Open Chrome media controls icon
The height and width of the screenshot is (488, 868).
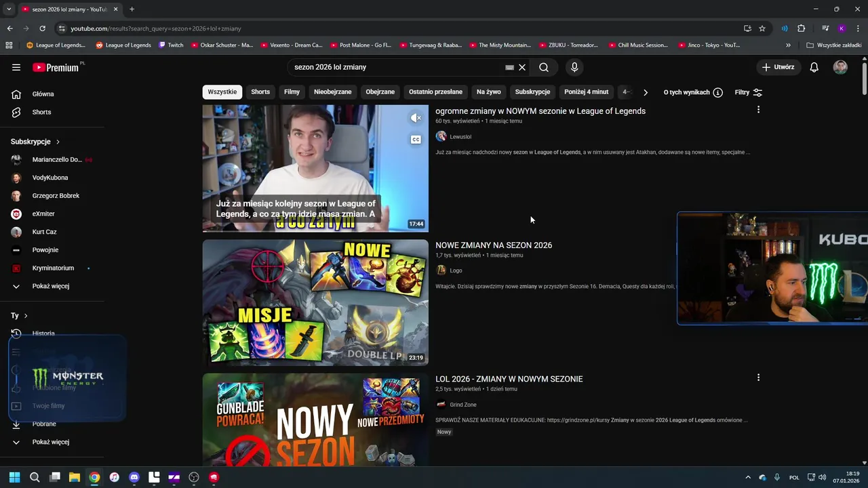pyautogui.click(x=825, y=28)
